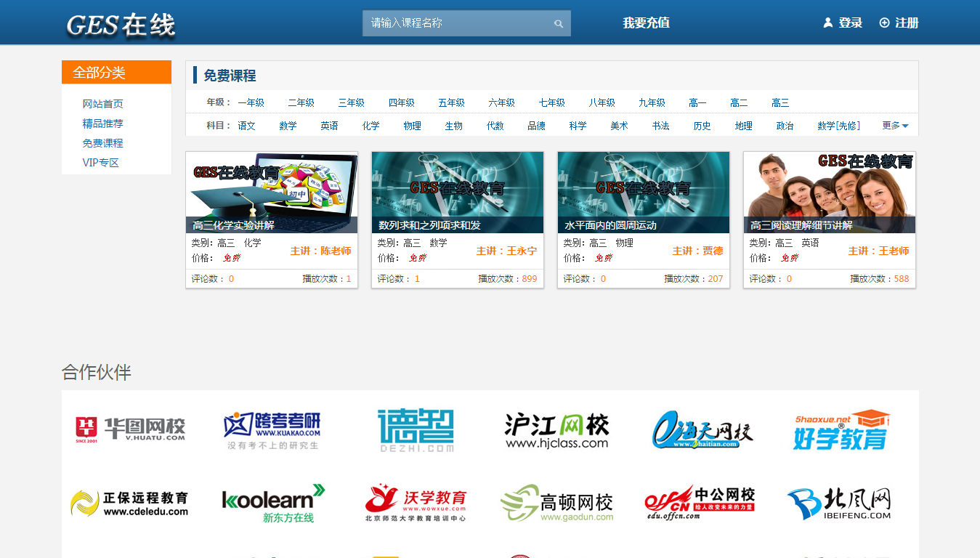This screenshot has width=980, height=558.
Task: Click the 登录 login link
Action: 843,23
